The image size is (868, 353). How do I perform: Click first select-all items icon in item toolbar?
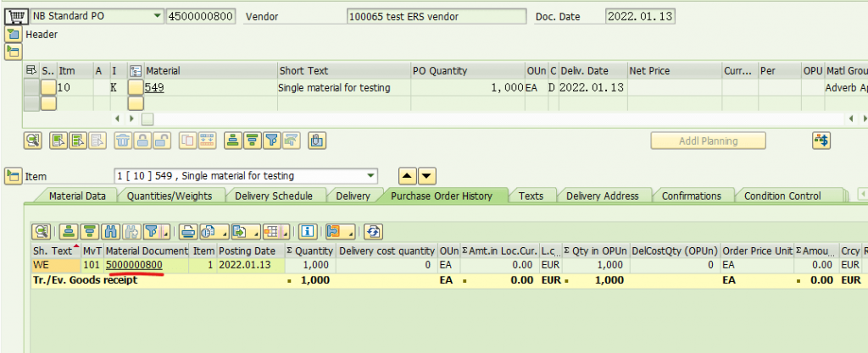(58, 141)
